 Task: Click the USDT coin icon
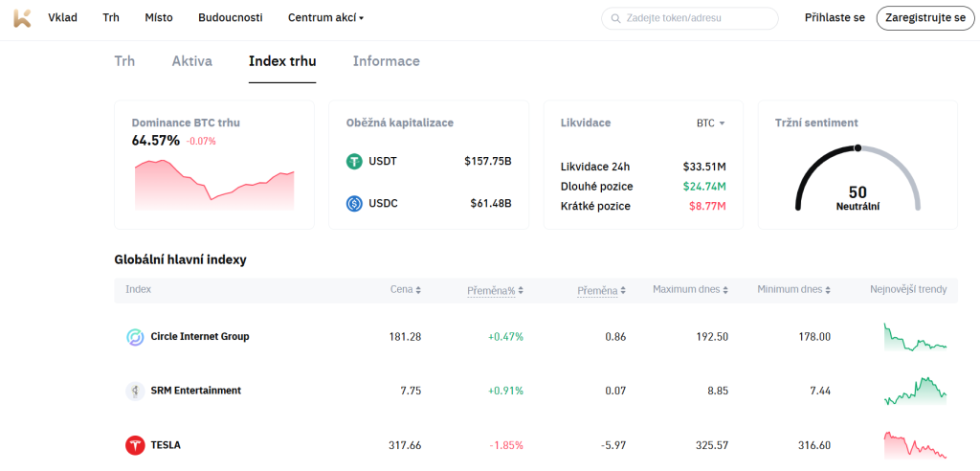[x=354, y=161]
